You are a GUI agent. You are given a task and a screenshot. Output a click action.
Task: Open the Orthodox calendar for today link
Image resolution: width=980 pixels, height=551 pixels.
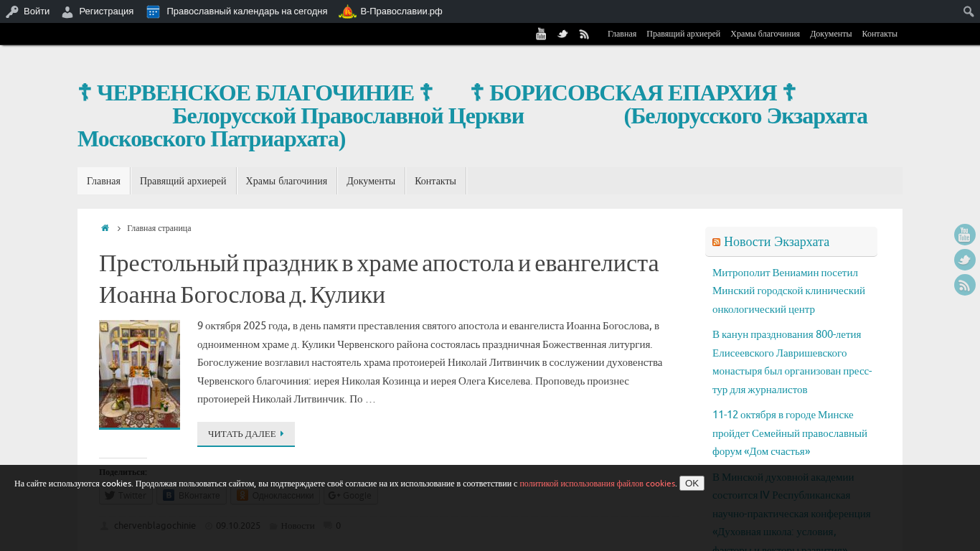click(x=246, y=11)
